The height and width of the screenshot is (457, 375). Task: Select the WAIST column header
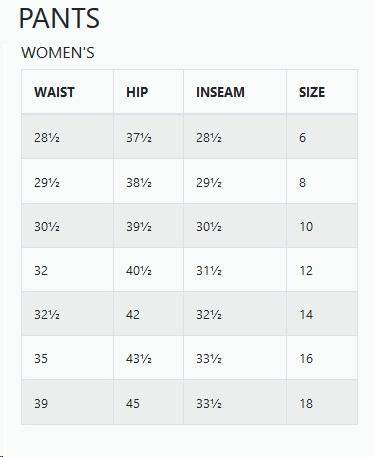point(54,92)
